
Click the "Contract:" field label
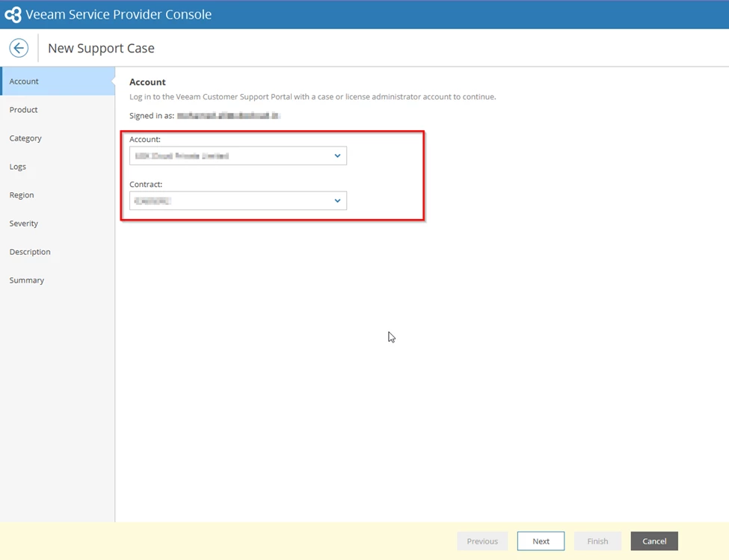point(146,184)
